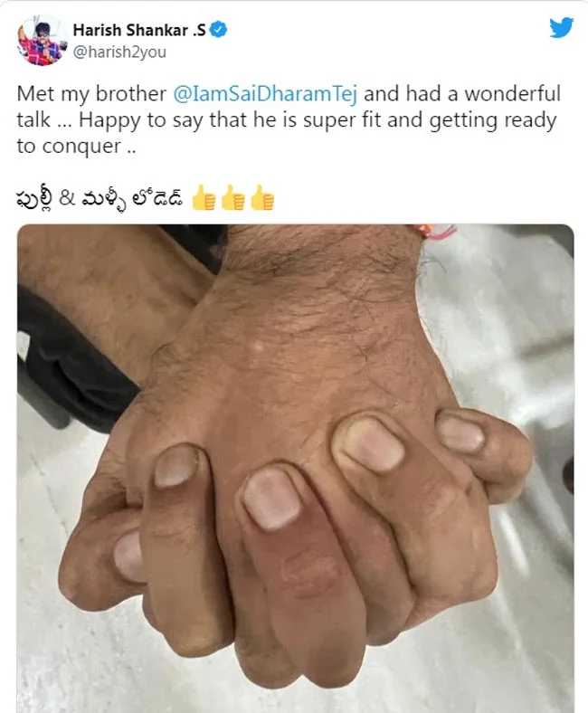This screenshot has width=588, height=713.
Task: Click the middle fingernail in the photo
Action: click(x=272, y=499)
